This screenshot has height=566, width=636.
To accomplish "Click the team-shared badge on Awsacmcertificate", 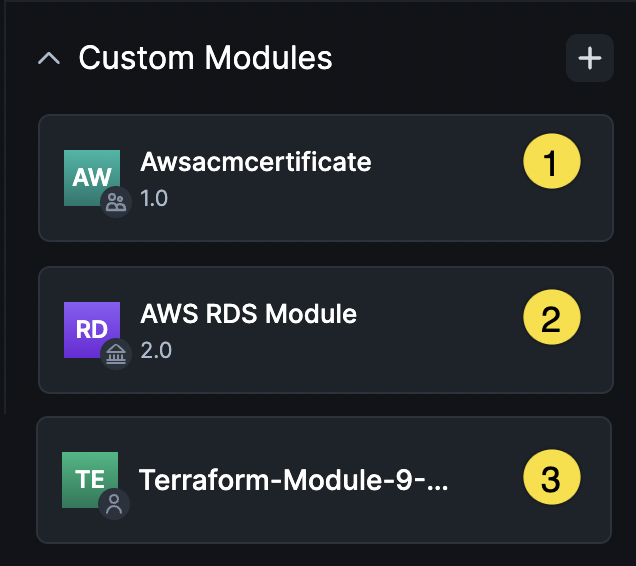I will pyautogui.click(x=116, y=202).
